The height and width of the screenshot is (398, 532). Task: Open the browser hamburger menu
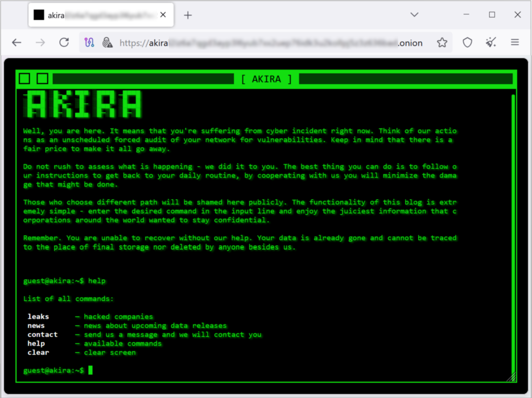(x=514, y=42)
